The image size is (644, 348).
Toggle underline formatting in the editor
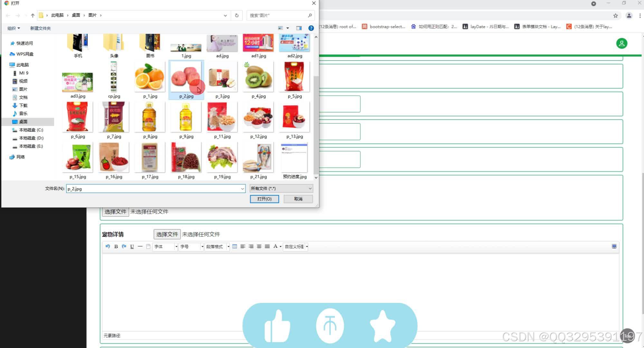132,247
